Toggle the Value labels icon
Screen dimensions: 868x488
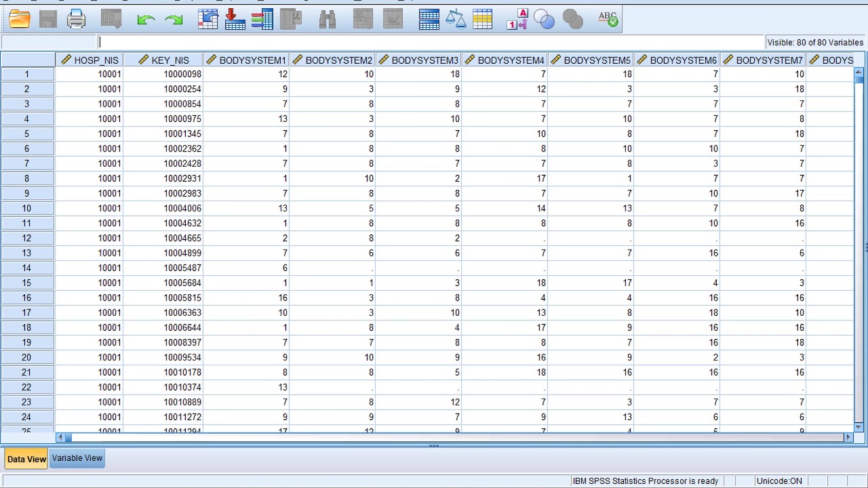[517, 19]
